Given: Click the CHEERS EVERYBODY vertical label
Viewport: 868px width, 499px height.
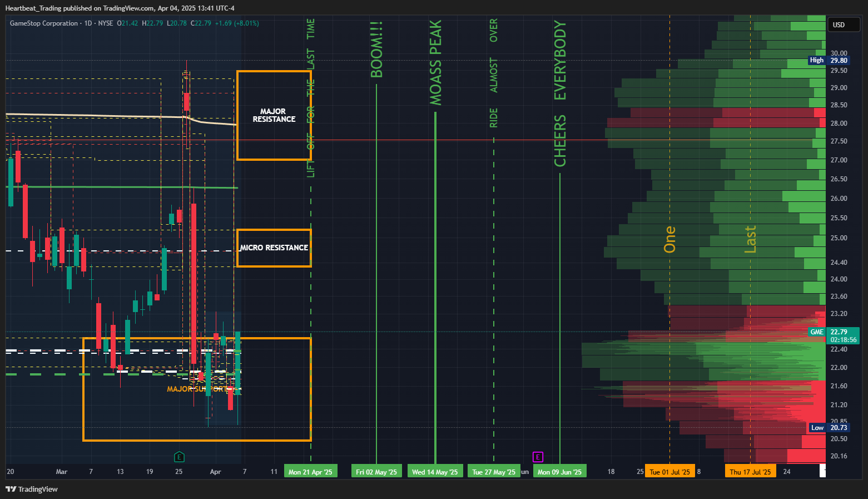Looking at the screenshot, I should (x=560, y=93).
